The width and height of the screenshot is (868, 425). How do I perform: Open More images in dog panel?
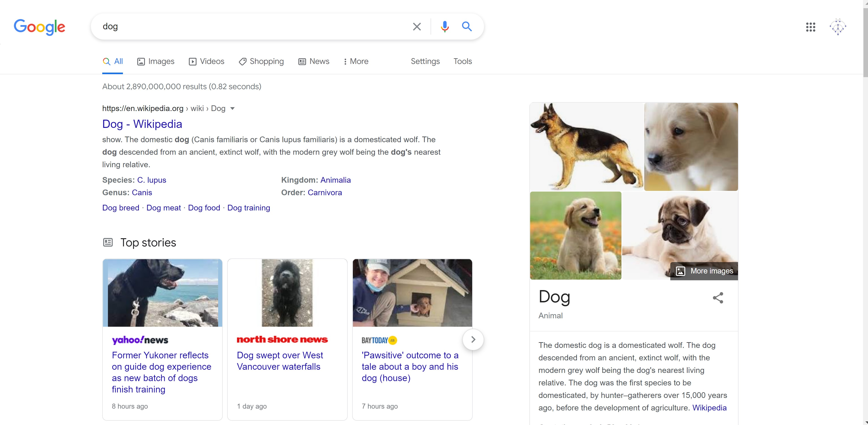point(704,271)
